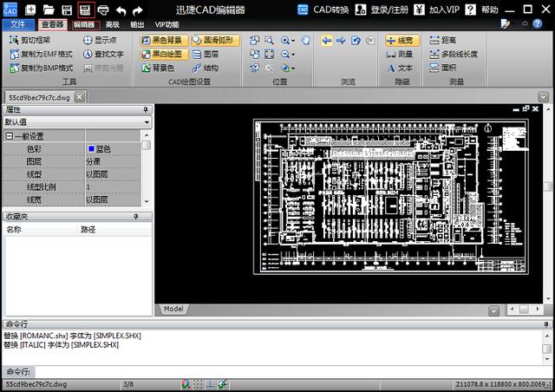Click the red-outlined Save As icon
This screenshot has height=392, width=555.
pos(86,10)
